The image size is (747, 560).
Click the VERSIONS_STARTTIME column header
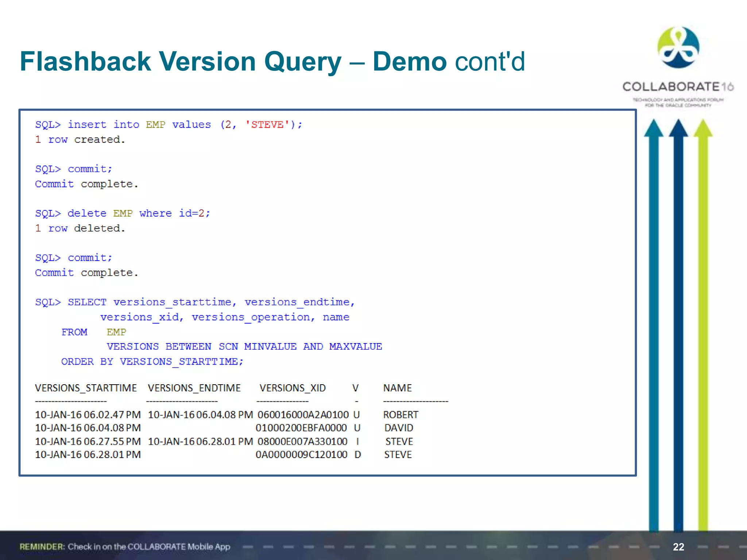point(86,388)
